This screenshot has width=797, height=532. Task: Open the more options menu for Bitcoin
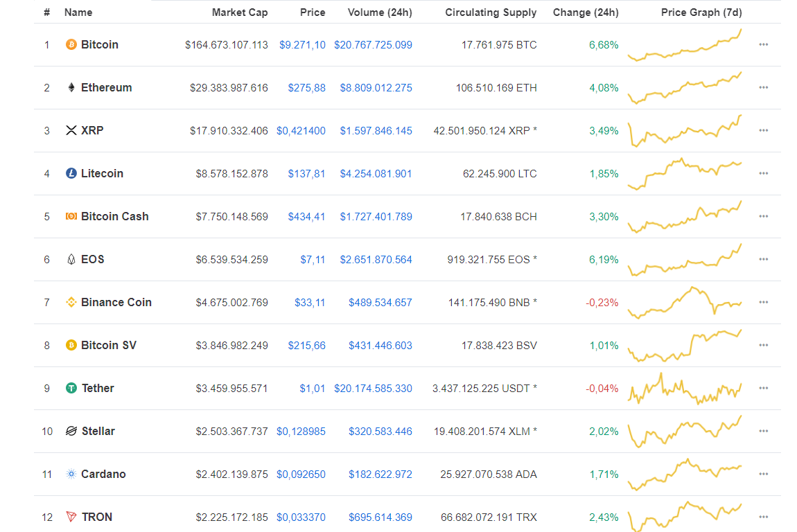(764, 45)
